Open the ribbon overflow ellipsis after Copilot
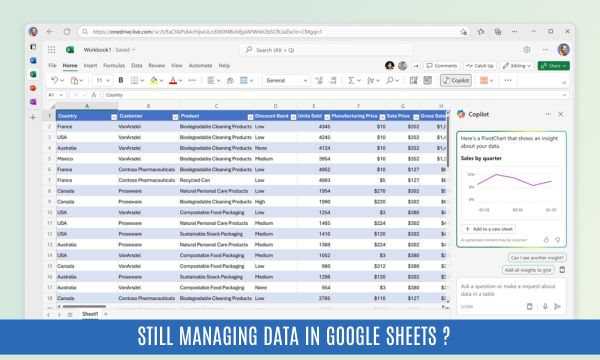 508,80
